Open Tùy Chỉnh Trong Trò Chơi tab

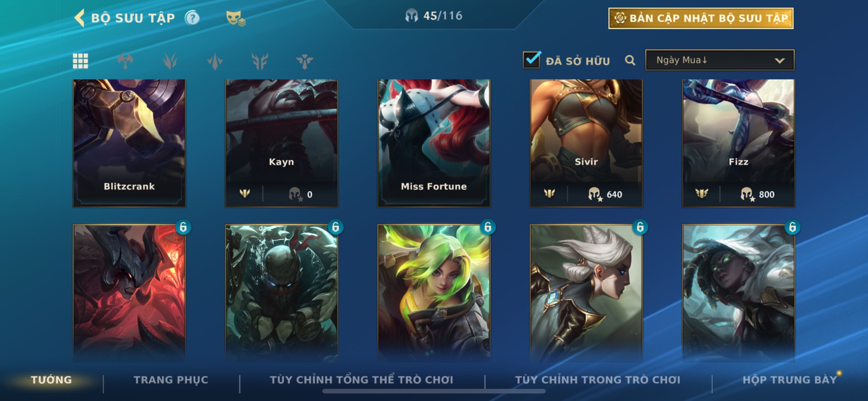tap(598, 380)
